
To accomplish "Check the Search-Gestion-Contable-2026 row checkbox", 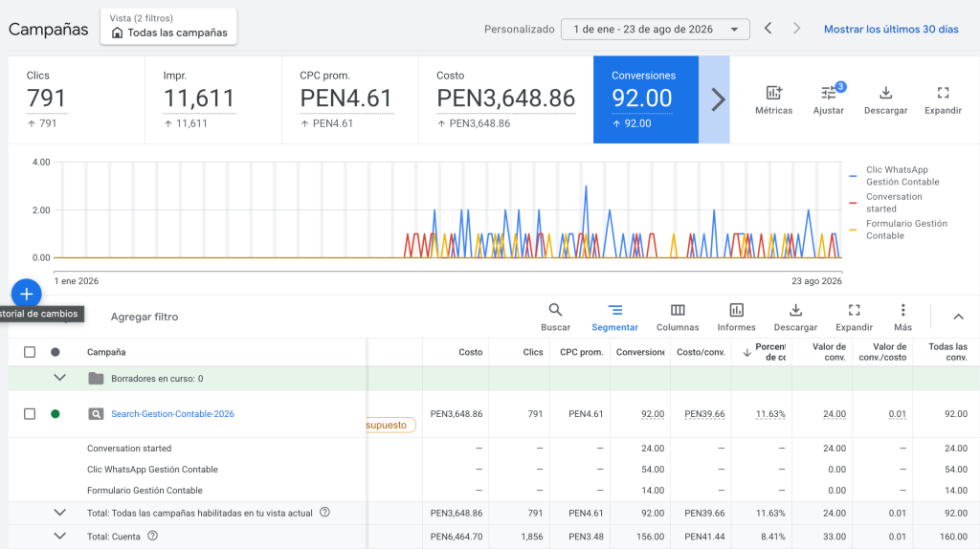I will [x=30, y=413].
